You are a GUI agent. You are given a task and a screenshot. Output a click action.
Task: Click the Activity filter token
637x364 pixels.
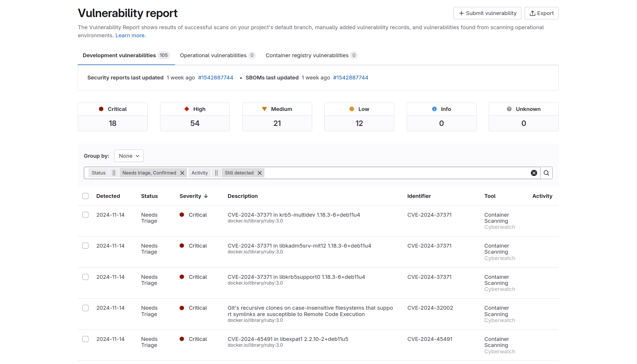click(x=200, y=173)
